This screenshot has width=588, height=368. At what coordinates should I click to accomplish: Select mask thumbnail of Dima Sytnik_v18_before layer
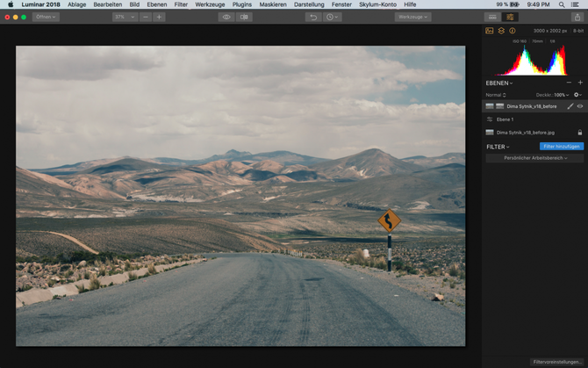(x=500, y=106)
